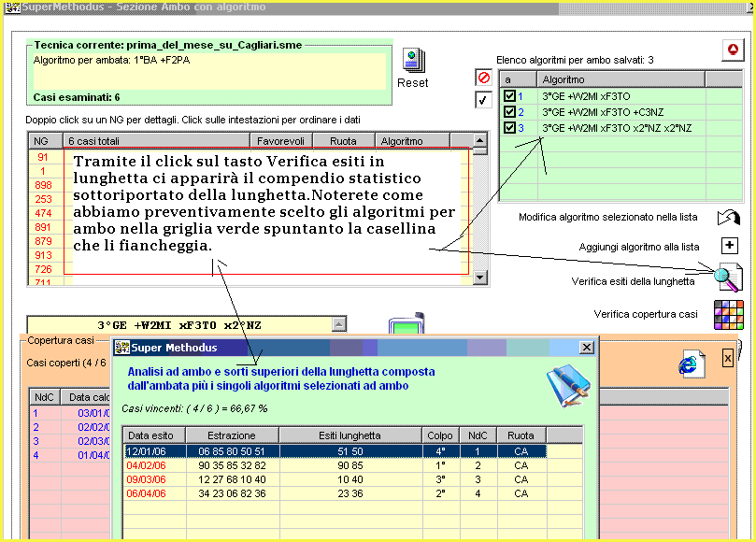The width and height of the screenshot is (756, 542).
Task: Click the red symbol button above the algorithm list
Action: (x=733, y=50)
